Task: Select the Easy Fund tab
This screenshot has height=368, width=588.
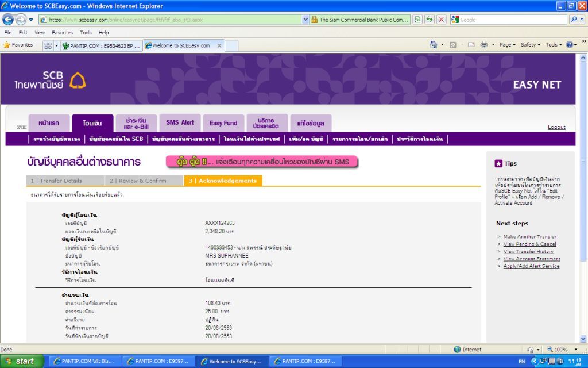Action: (223, 123)
